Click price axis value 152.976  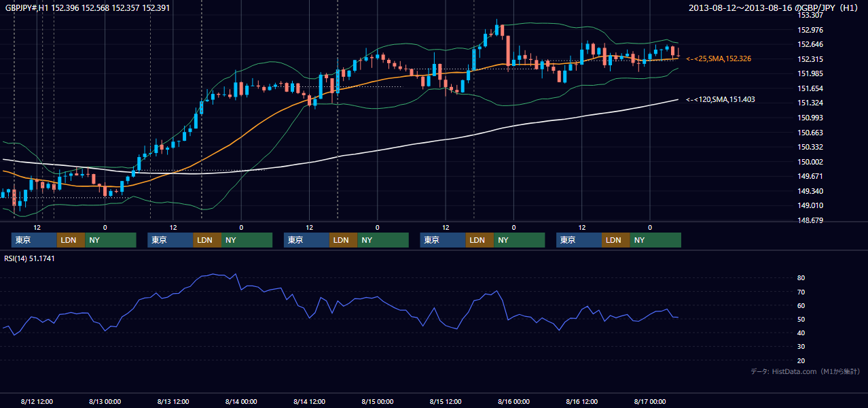(810, 30)
